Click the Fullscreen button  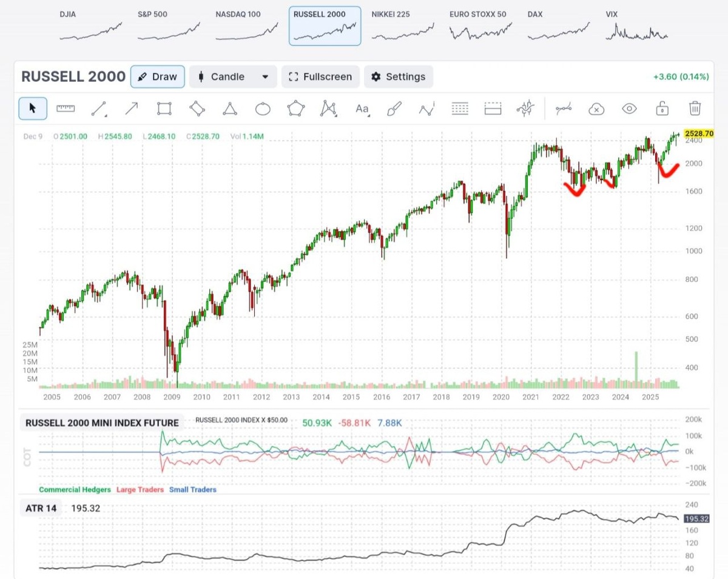tap(320, 77)
